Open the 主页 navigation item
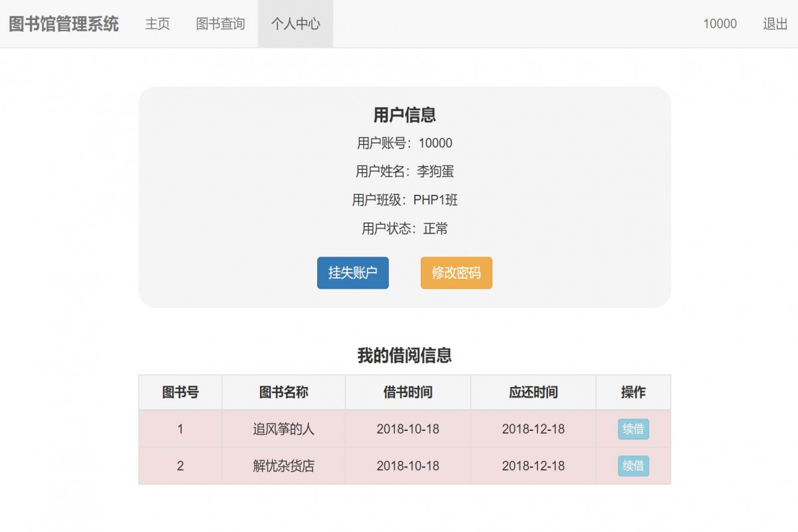Viewport: 798px width, 532px height. click(157, 23)
